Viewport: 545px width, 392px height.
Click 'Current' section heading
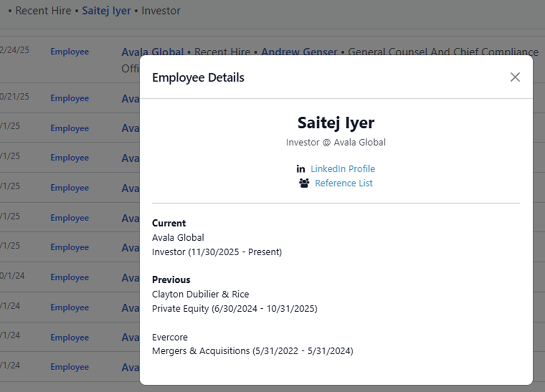point(169,223)
